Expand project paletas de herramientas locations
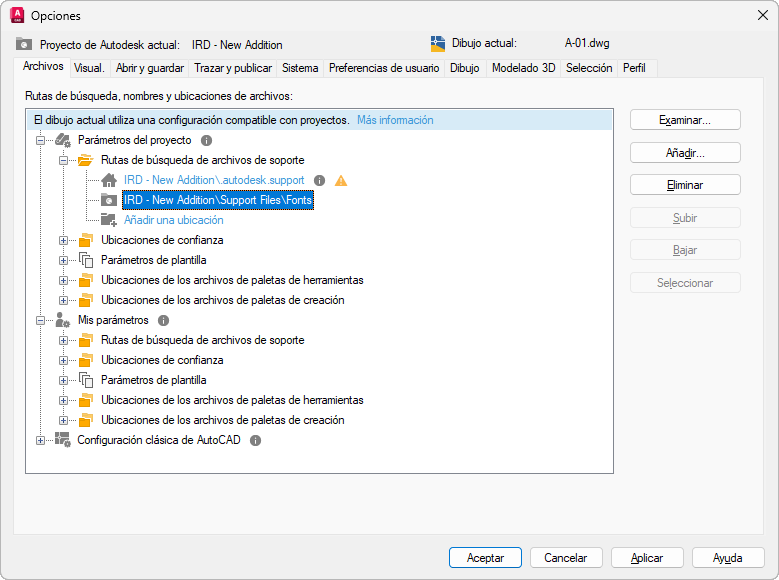Viewport: 779px width, 580px height. click(x=63, y=280)
